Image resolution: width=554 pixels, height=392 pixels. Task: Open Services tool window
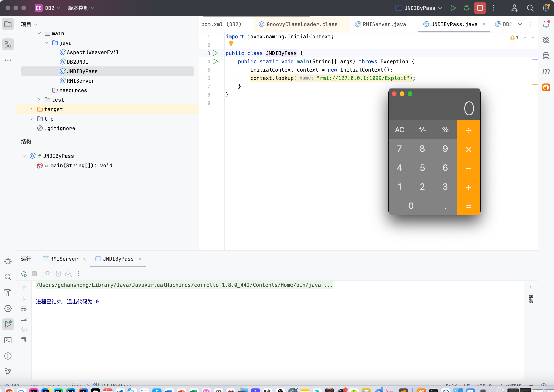click(x=8, y=309)
